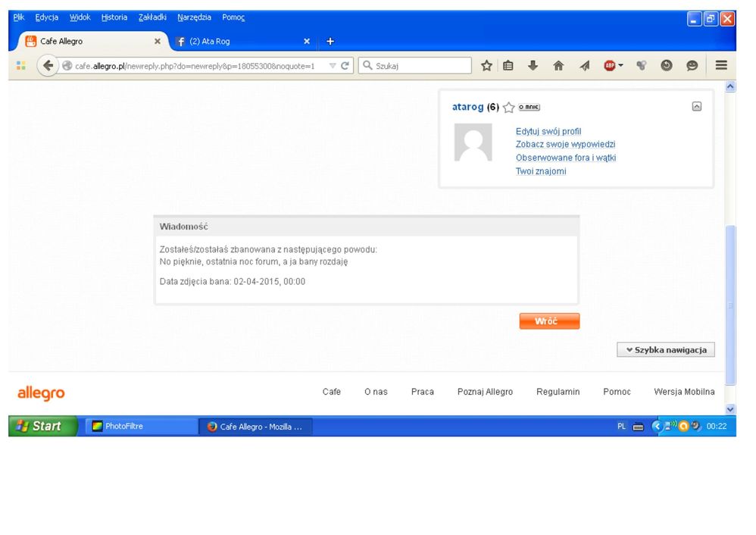The image size is (756, 535).
Task: Show the bookmarks list icon
Action: coord(509,66)
